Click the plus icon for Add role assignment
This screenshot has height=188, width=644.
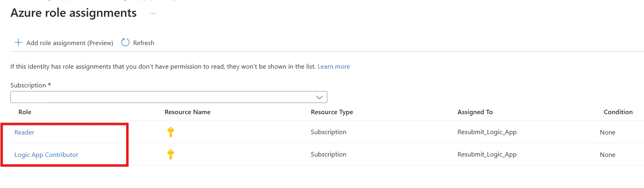pyautogui.click(x=18, y=42)
